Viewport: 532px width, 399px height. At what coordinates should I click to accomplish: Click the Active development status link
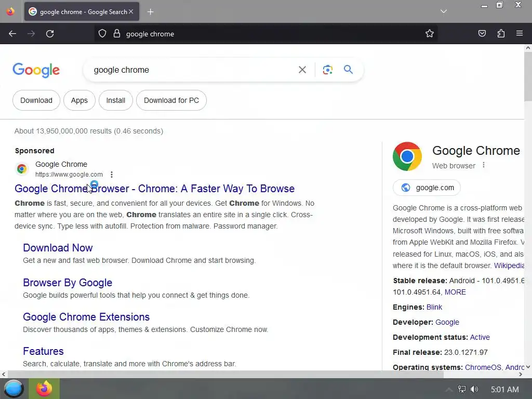coord(480,337)
